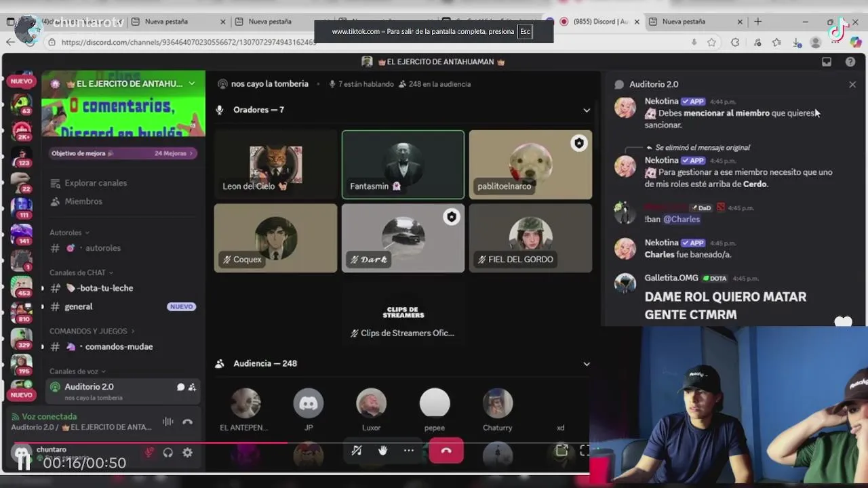This screenshot has width=868, height=488.
Task: Pause the TikTok video
Action: (24, 463)
